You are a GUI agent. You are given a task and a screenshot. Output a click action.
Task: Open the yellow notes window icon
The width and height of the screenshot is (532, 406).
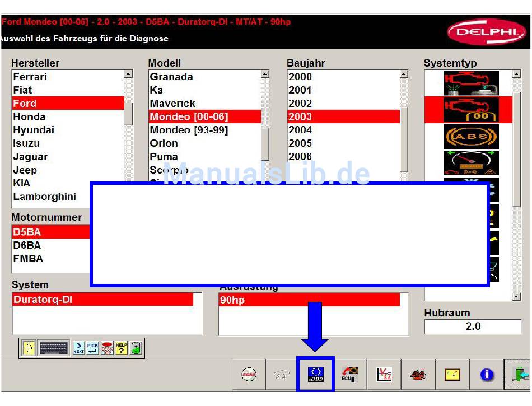point(452,375)
